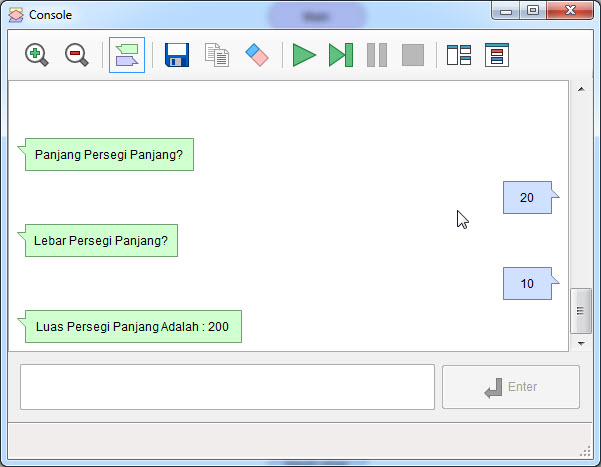
Task: Click the gray Stop button
Action: click(x=413, y=55)
